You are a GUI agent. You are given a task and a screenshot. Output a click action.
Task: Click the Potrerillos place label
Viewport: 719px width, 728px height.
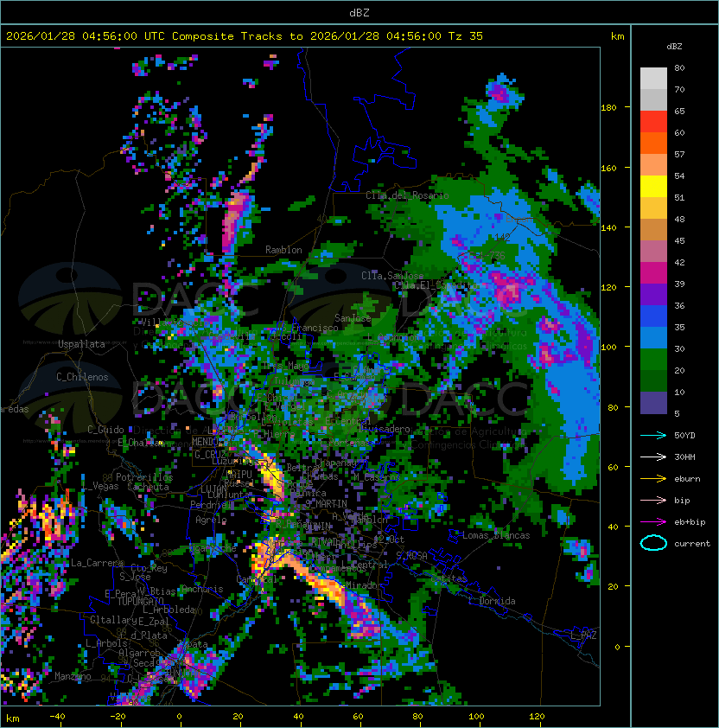click(144, 477)
